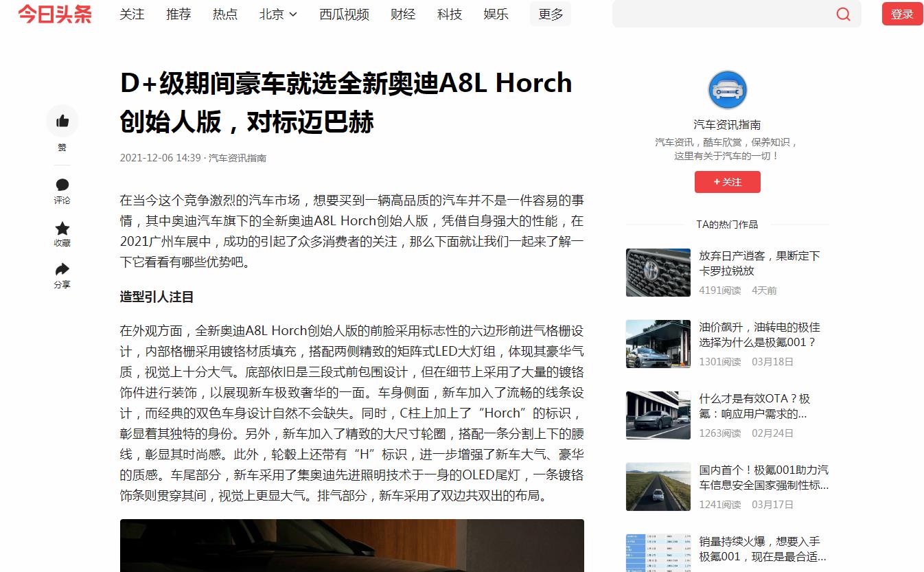Click the red 登录 button
Image resolution: width=924 pixels, height=572 pixels.
pos(902,14)
